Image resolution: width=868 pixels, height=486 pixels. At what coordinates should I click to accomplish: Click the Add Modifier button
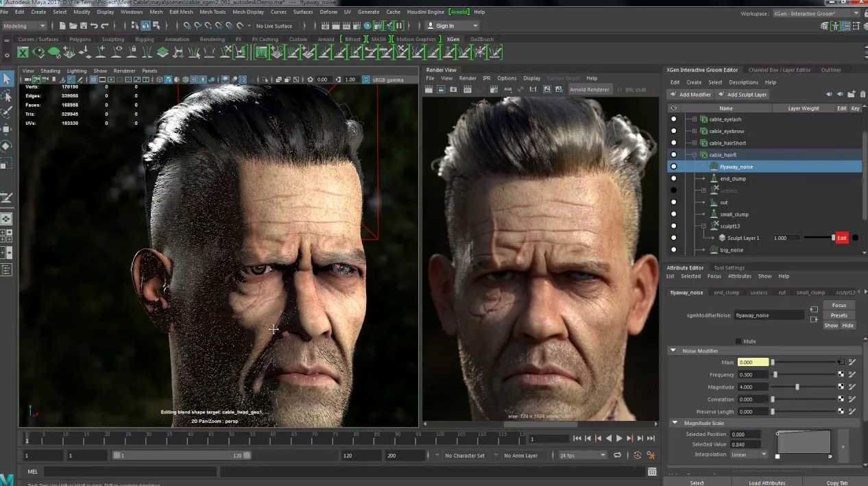(x=691, y=95)
